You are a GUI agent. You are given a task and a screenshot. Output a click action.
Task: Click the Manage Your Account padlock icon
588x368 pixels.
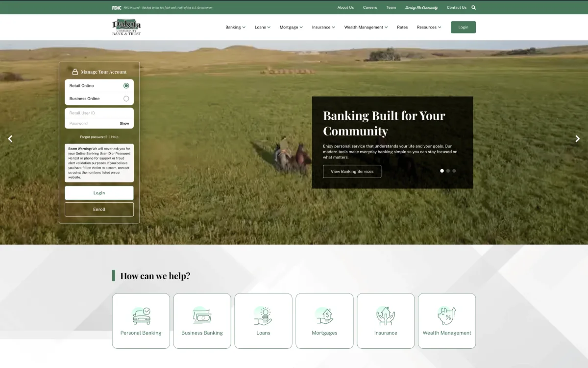75,72
